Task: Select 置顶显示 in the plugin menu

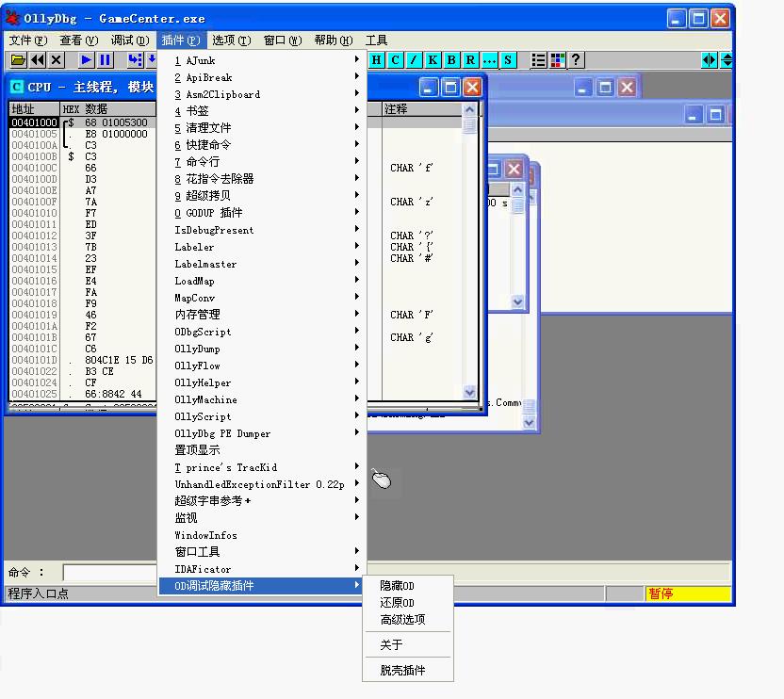Action: [263, 450]
